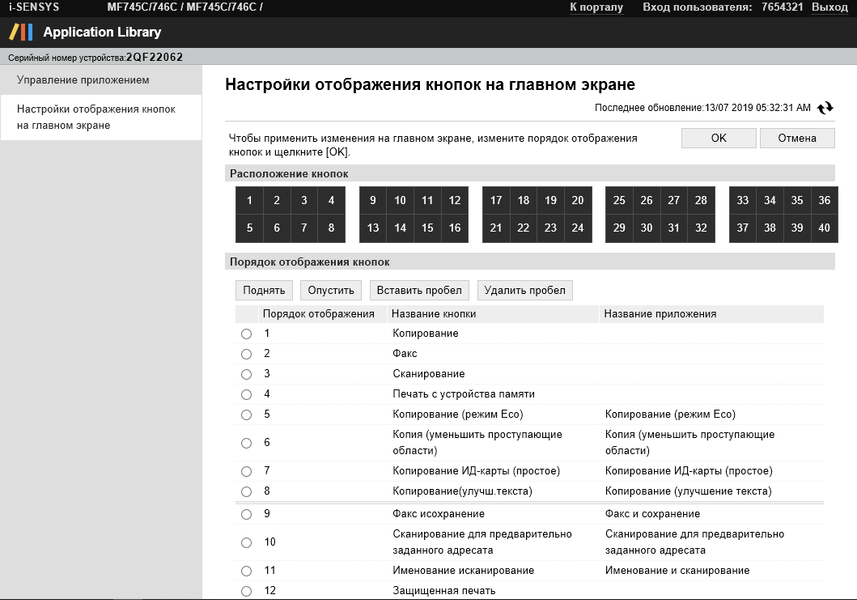Screen dimensions: 857x600
Task: Click the Application Library title text
Action: click(x=102, y=32)
